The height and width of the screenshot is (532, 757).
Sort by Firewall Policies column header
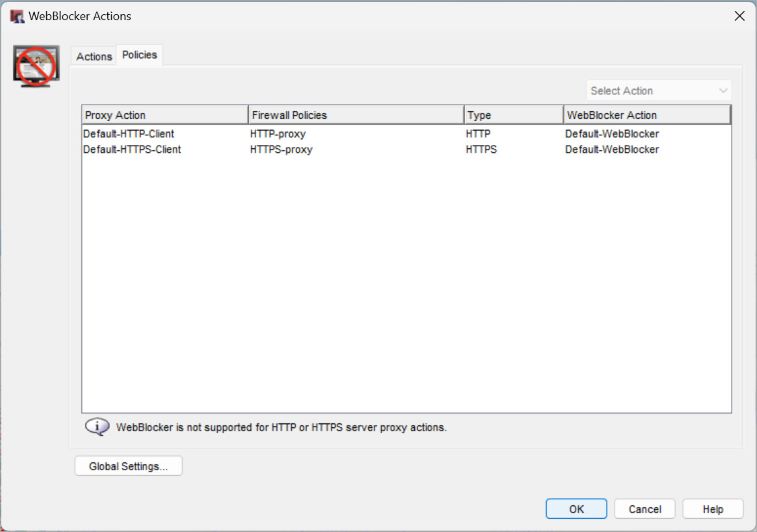356,115
